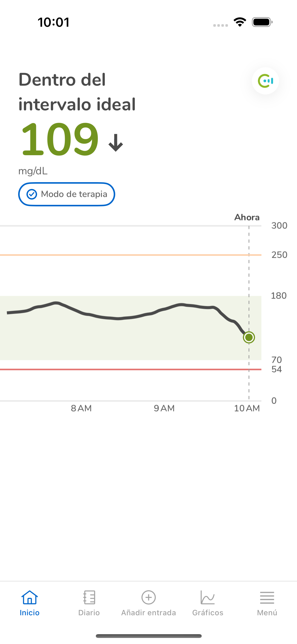Viewport: 297px width, 644px height.
Task: Tap the Ahora marker label
Action: (247, 217)
